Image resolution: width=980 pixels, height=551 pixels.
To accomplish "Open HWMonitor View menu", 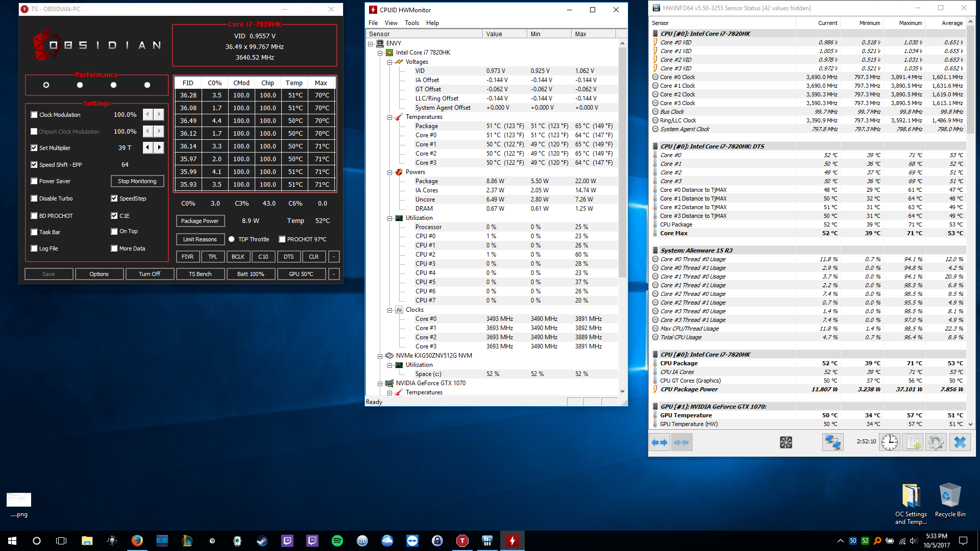I will (391, 23).
